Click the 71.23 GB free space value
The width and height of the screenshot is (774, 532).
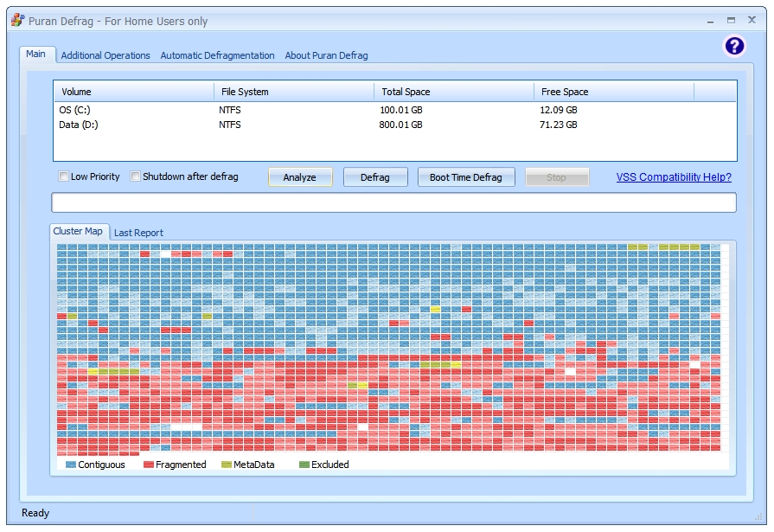(x=559, y=125)
